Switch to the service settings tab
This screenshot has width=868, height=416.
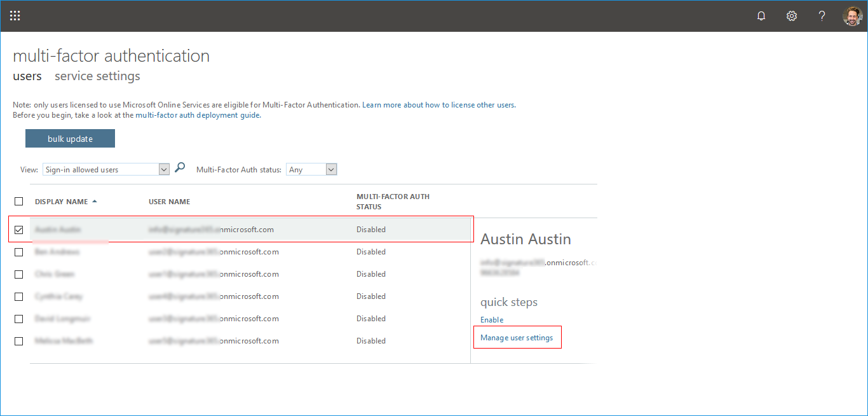pos(97,76)
